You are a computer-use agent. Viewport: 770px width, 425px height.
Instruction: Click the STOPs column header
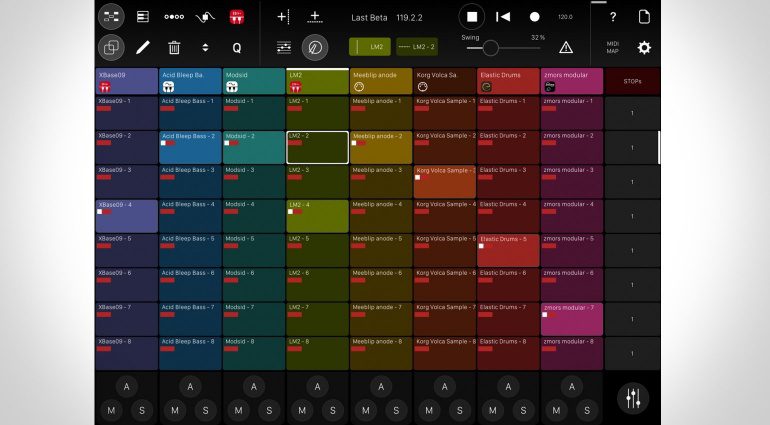[631, 81]
